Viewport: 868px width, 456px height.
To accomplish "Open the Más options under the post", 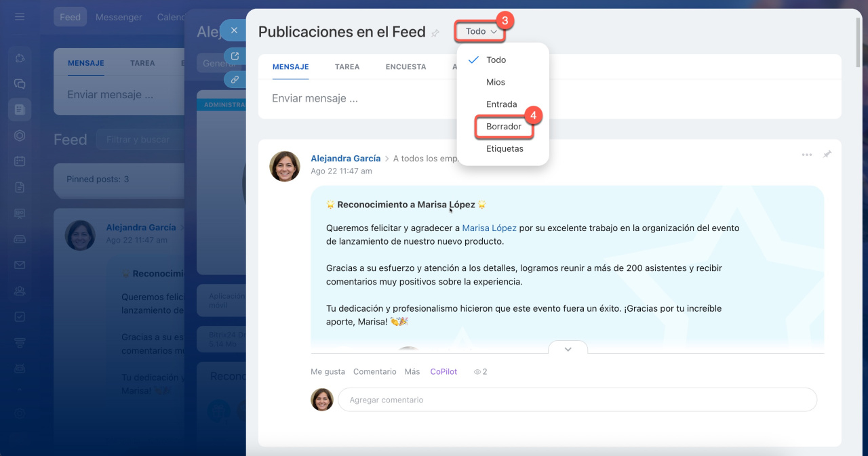I will tap(412, 372).
